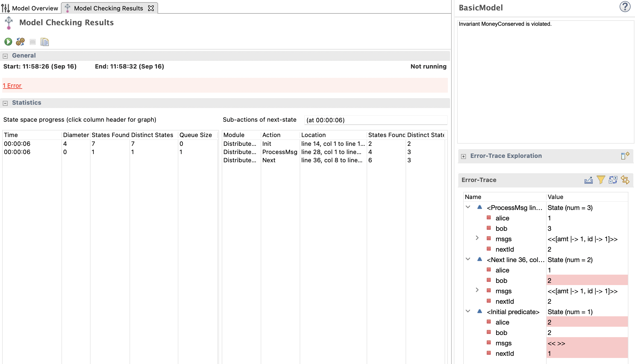Click the Module column header

click(x=241, y=135)
